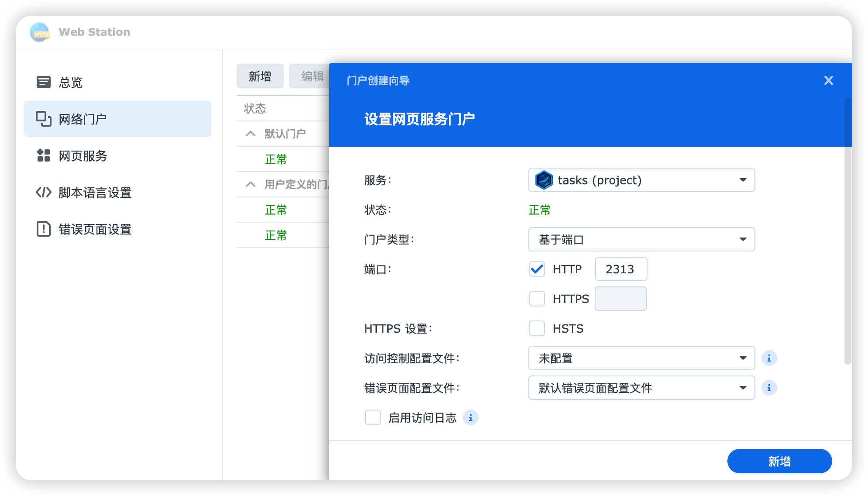
Task: Click the HTTP port number field 2313
Action: [x=620, y=269]
